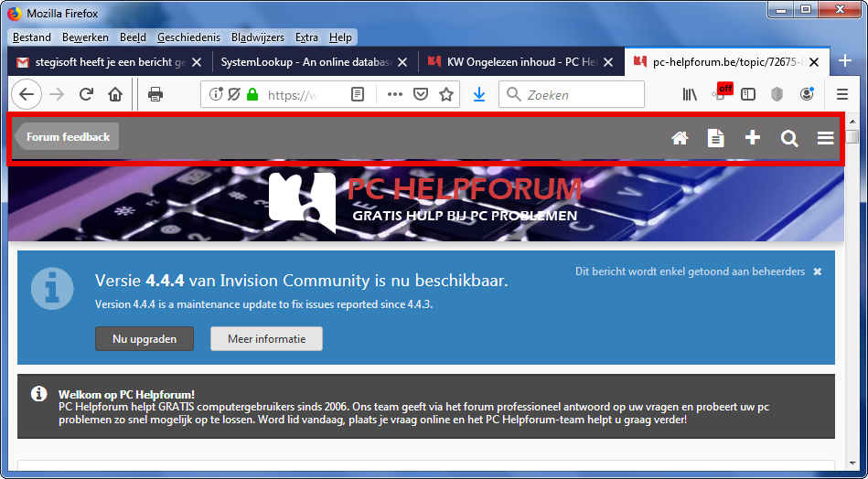Close the KW Ongelezen inhoud tab

(608, 62)
